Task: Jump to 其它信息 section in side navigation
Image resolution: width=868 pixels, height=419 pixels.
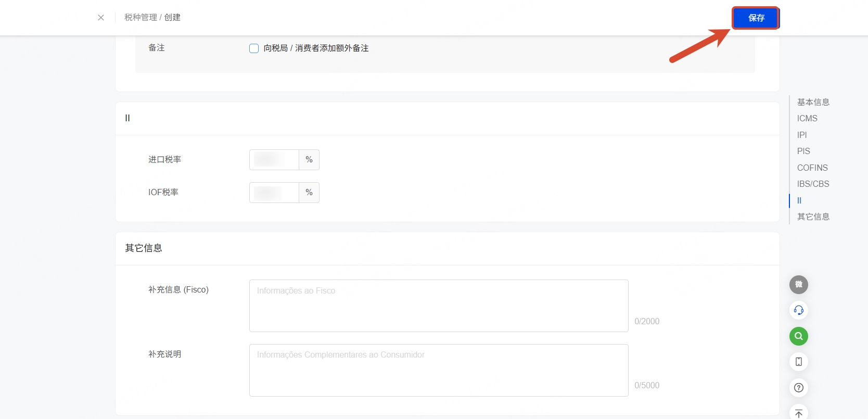Action: coord(813,217)
